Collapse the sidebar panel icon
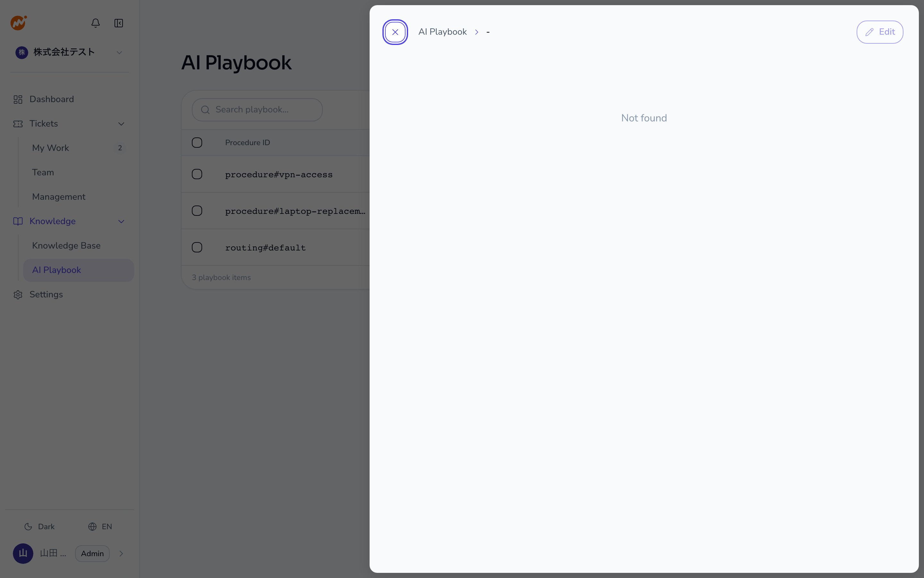Image resolution: width=924 pixels, height=578 pixels. pyautogui.click(x=119, y=23)
